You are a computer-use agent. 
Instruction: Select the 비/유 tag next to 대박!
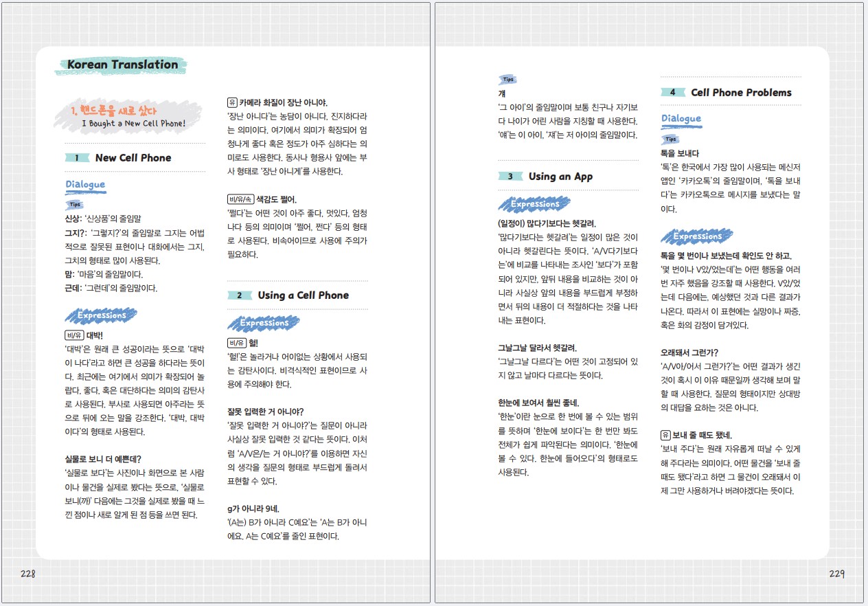(73, 336)
